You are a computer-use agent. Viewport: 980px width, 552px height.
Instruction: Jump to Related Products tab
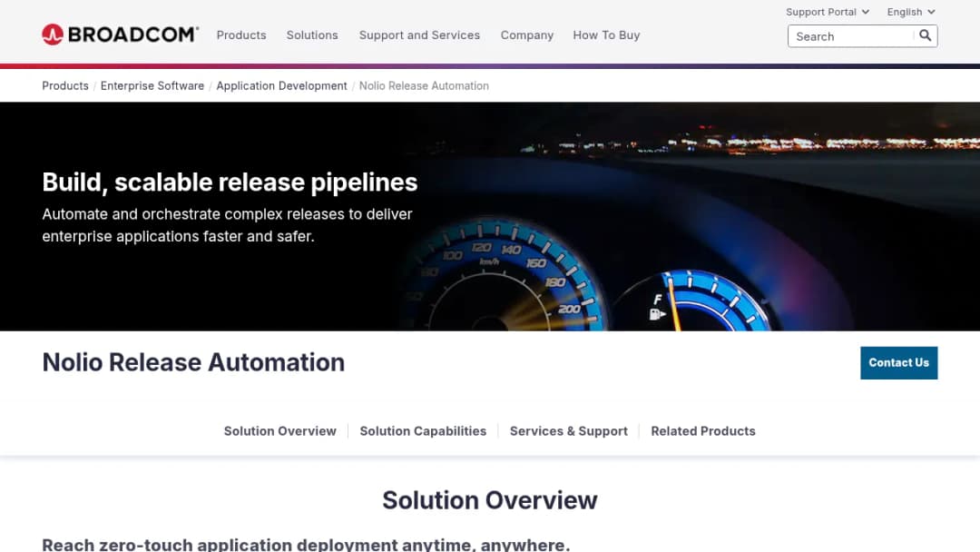pos(703,430)
